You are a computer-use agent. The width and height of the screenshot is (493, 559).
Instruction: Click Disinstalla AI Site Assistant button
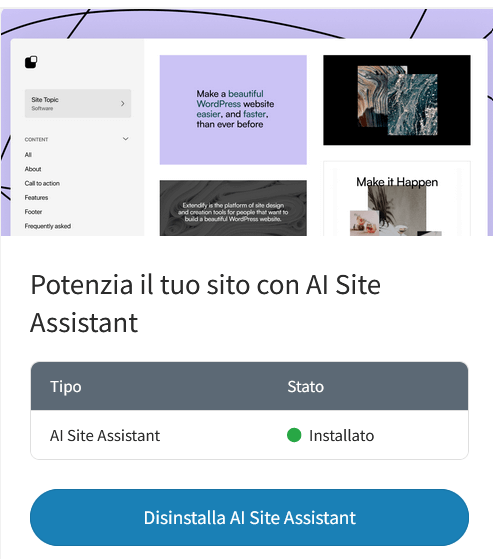249,517
